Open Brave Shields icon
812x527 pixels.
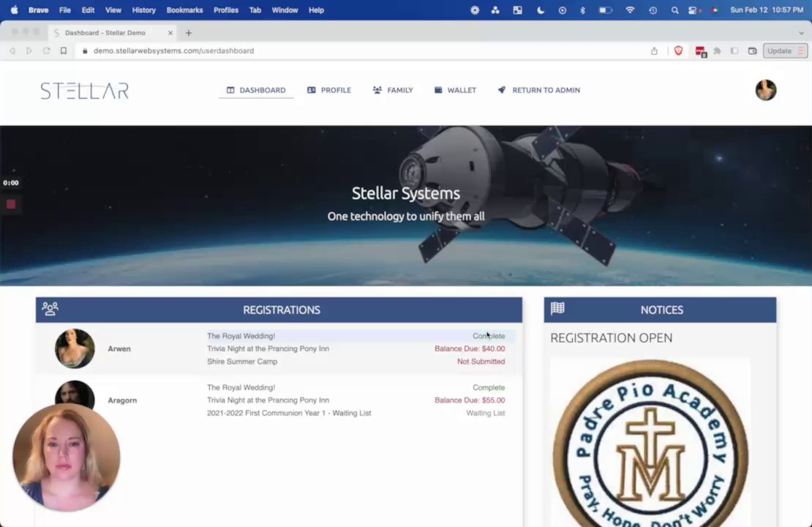pos(678,51)
